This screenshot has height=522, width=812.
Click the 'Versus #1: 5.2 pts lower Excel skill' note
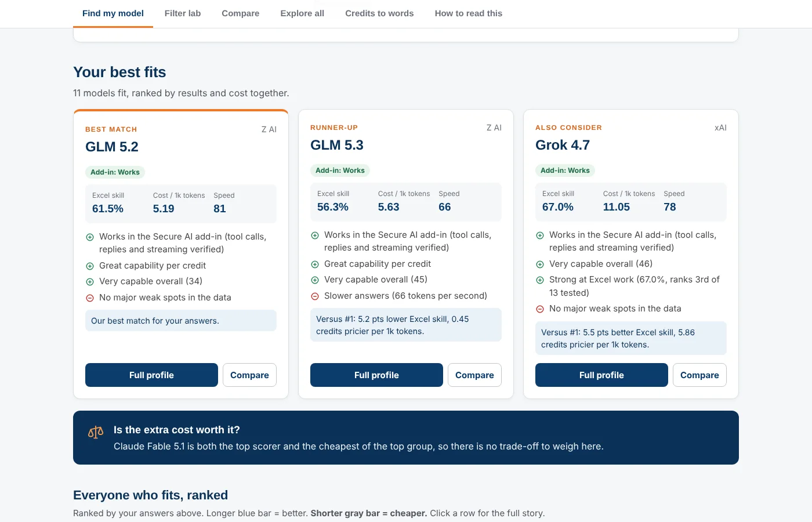coord(406,325)
